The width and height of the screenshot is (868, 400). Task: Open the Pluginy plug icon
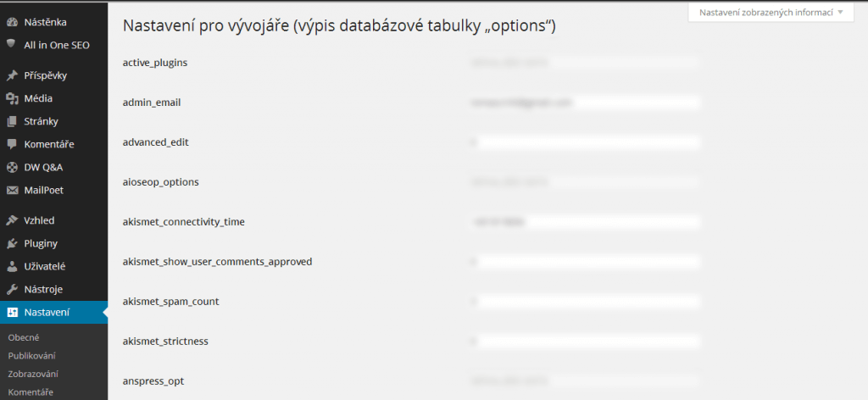(12, 244)
